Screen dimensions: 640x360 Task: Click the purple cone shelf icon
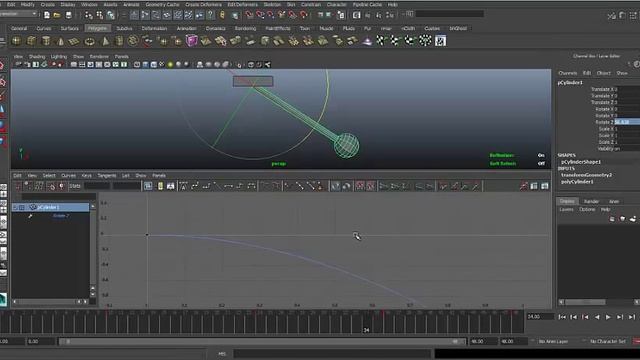point(367,41)
